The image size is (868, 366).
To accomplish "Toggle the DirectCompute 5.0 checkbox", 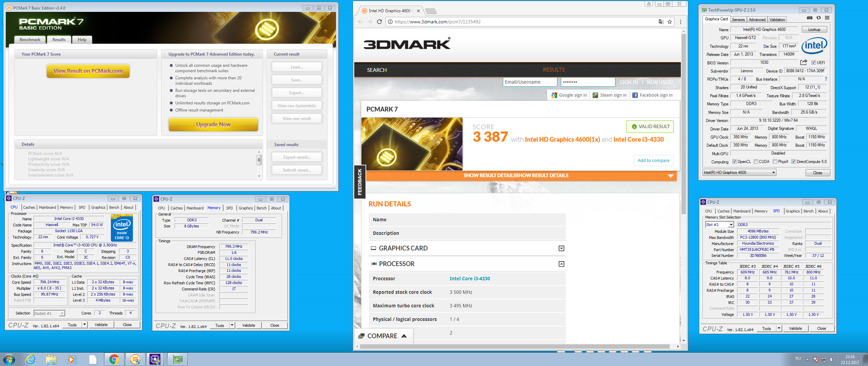I will coord(793,162).
